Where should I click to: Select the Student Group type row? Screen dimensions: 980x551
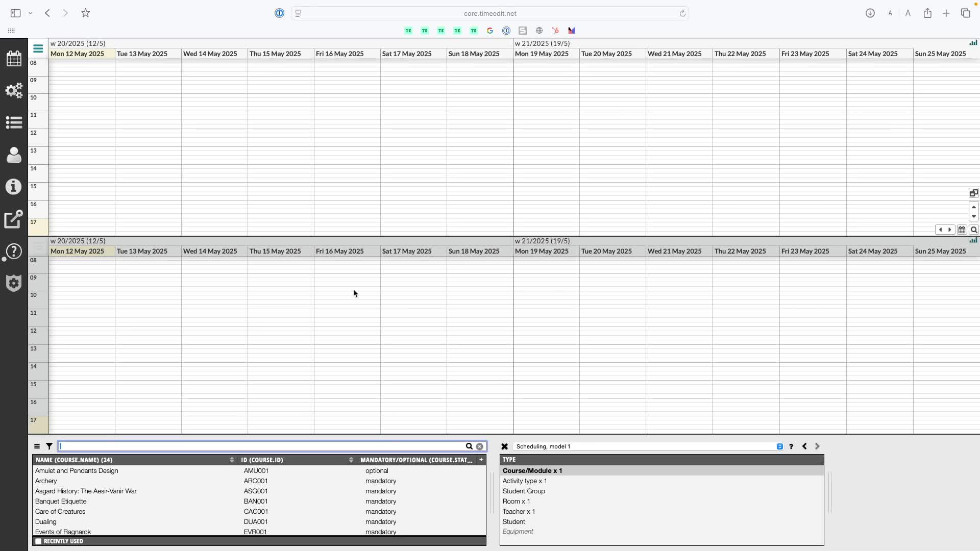pyautogui.click(x=524, y=491)
